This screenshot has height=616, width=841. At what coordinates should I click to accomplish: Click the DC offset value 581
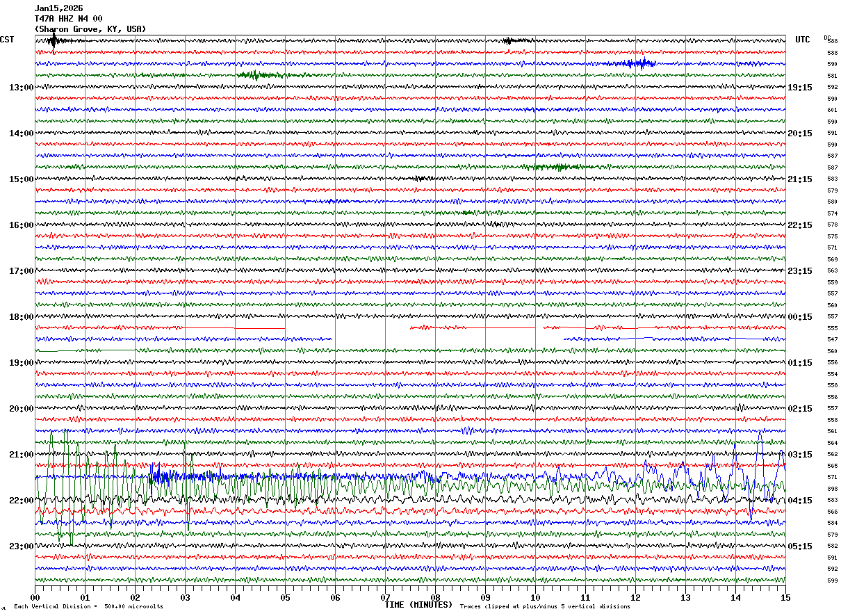coord(832,76)
